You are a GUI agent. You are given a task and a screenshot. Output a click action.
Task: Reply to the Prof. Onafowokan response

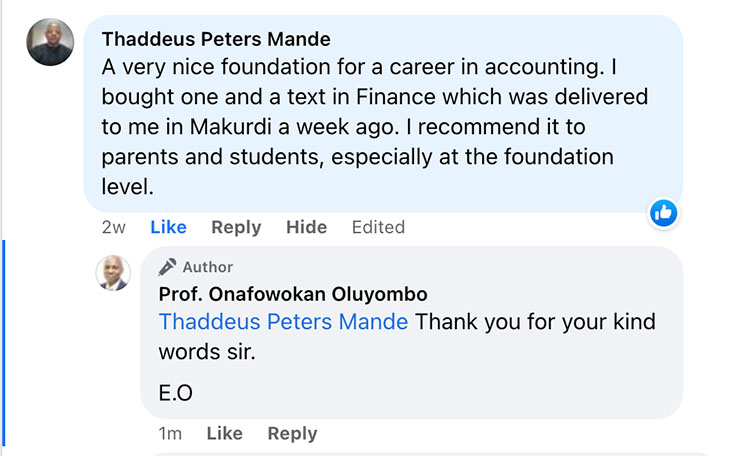coord(292,433)
